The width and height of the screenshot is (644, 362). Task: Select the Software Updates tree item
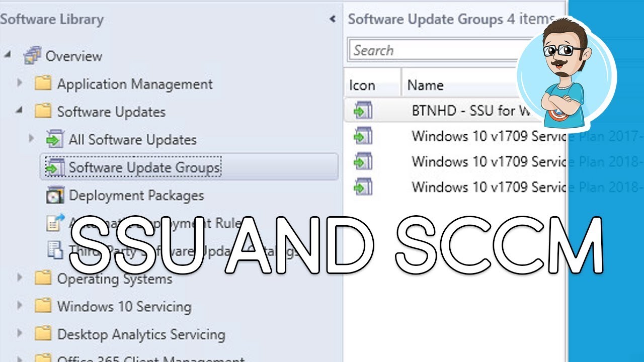point(111,111)
